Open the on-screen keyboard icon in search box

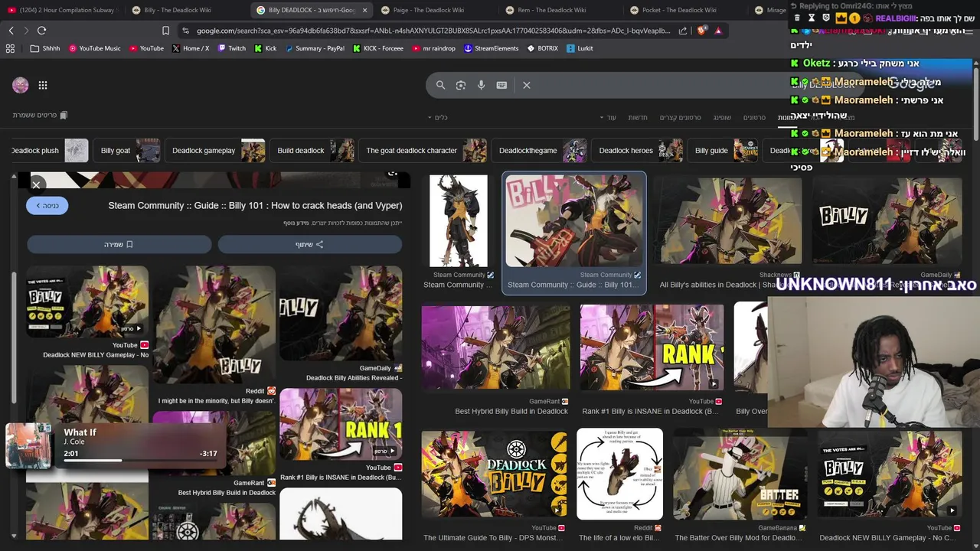coord(501,85)
